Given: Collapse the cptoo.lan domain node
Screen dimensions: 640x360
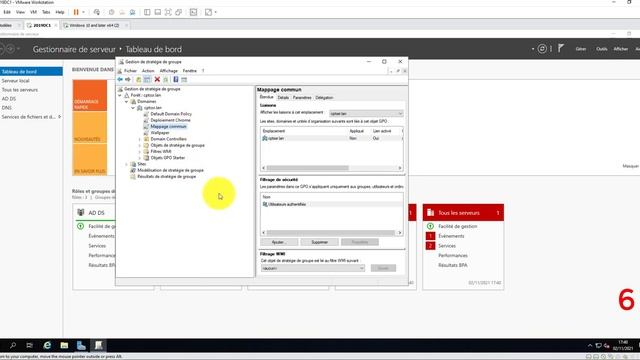Looking at the screenshot, I should (133, 108).
